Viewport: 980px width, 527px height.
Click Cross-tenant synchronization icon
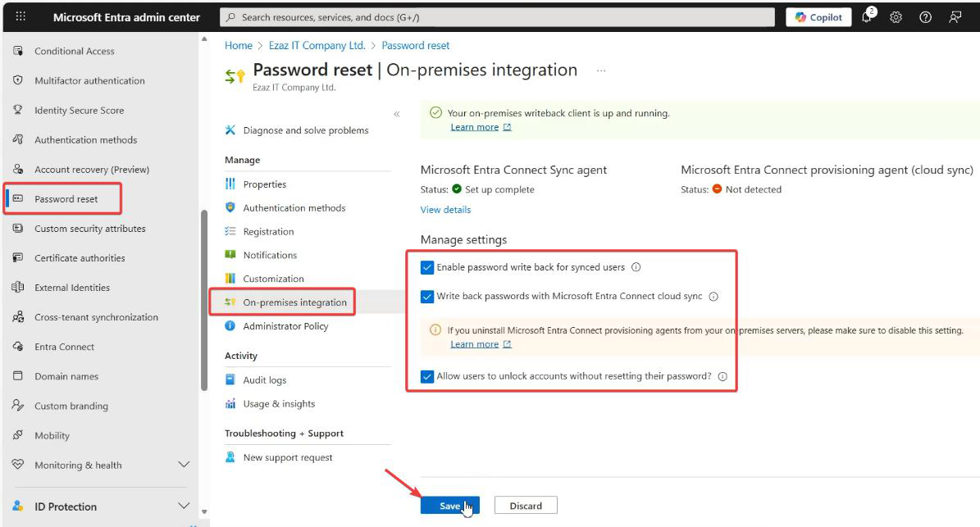(x=17, y=317)
